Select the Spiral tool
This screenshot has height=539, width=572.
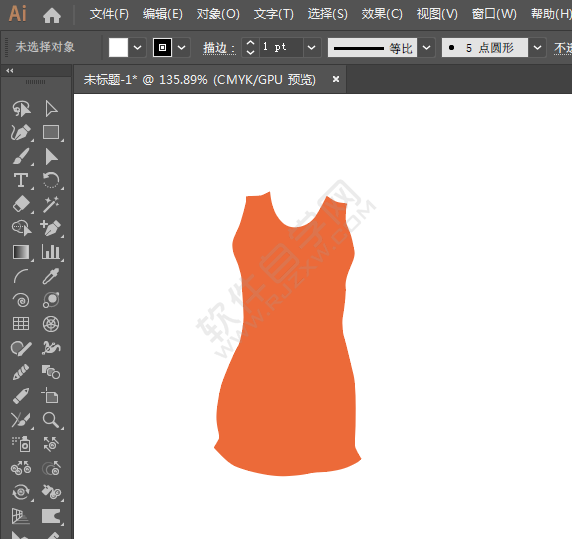21,300
